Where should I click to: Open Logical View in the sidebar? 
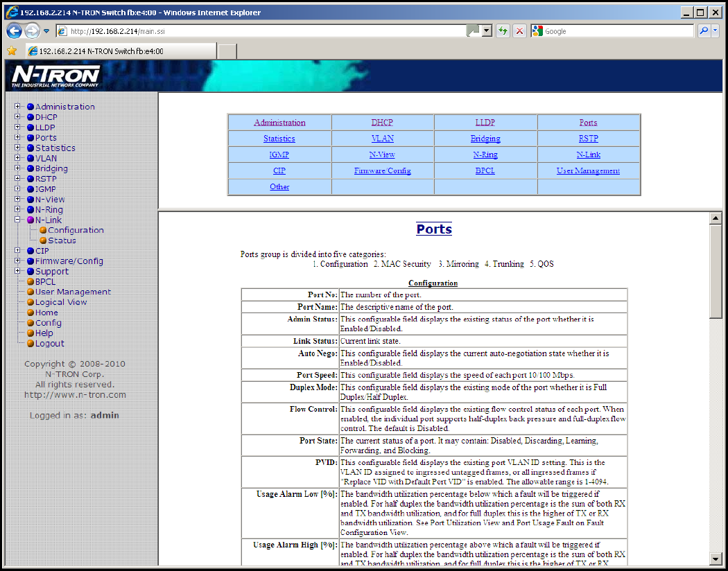(x=61, y=302)
